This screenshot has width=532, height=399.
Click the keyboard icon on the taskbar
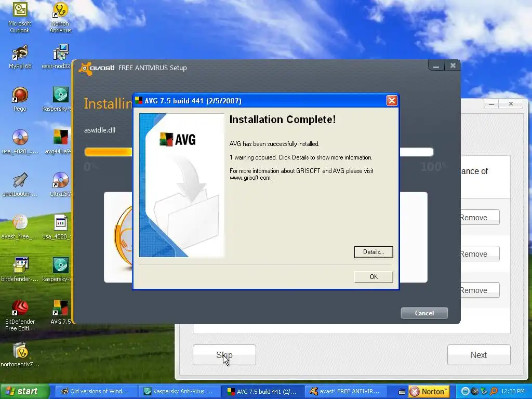[402, 392]
